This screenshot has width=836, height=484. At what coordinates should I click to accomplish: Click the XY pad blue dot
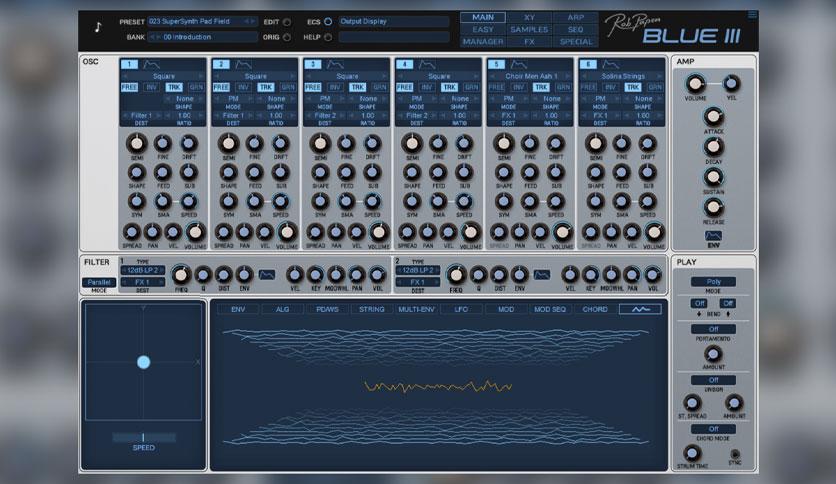coord(143,362)
